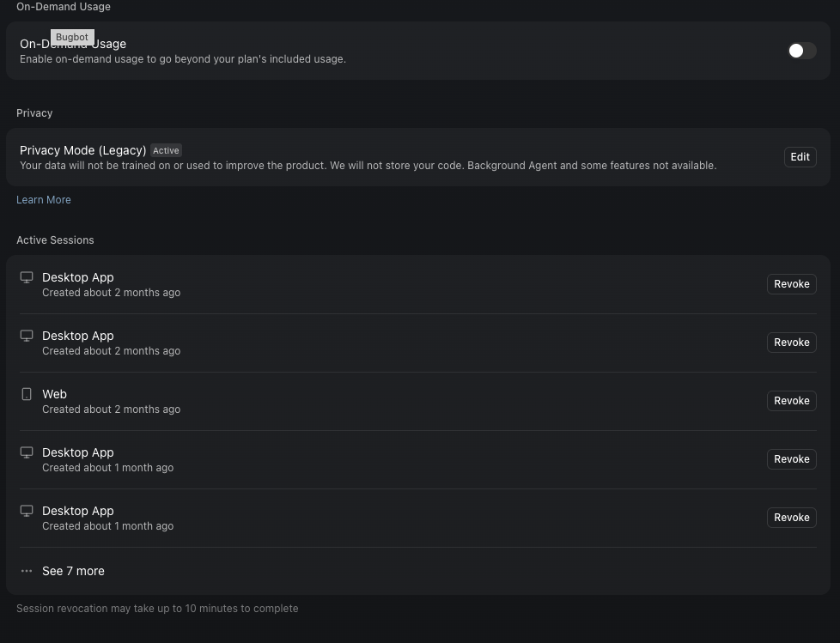
Task: Click the monitor icon for the second Desktop App
Action: point(27,336)
